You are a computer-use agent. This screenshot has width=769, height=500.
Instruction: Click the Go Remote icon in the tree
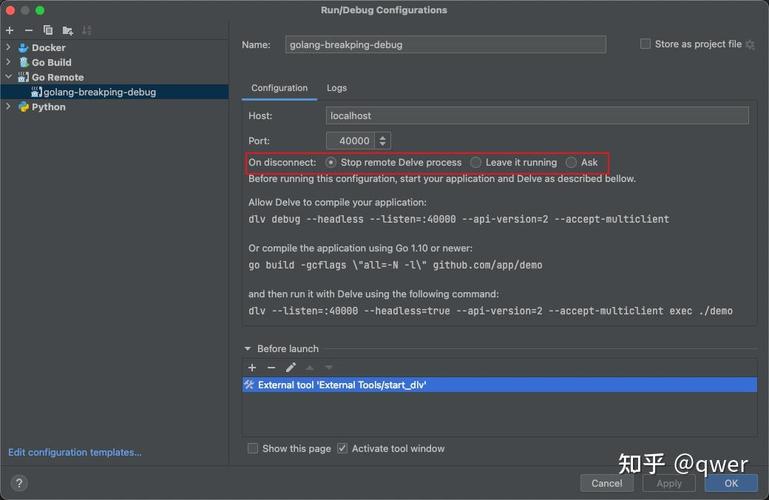point(24,77)
